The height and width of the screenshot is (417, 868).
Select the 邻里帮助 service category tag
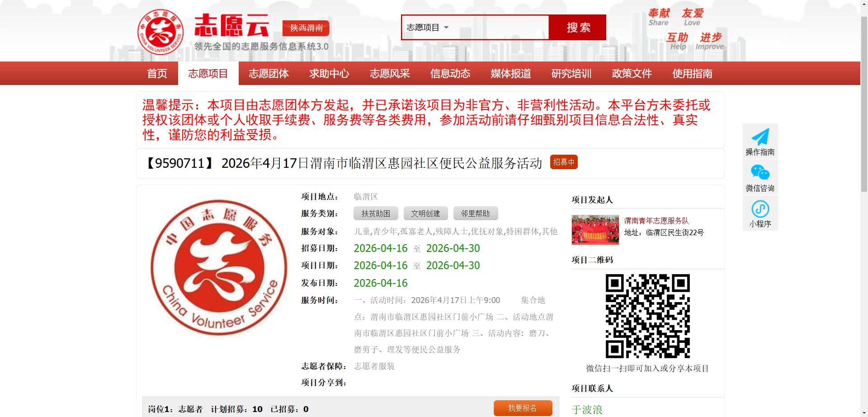pos(475,213)
